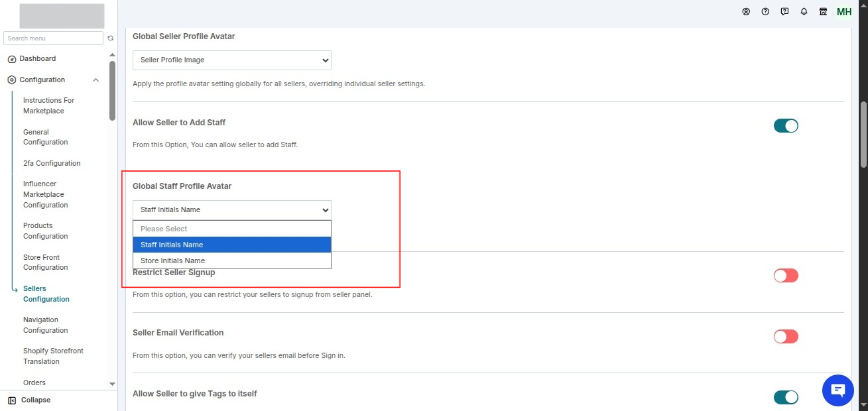Image resolution: width=868 pixels, height=411 pixels.
Task: Navigate to Products Configuration
Action: (x=46, y=231)
